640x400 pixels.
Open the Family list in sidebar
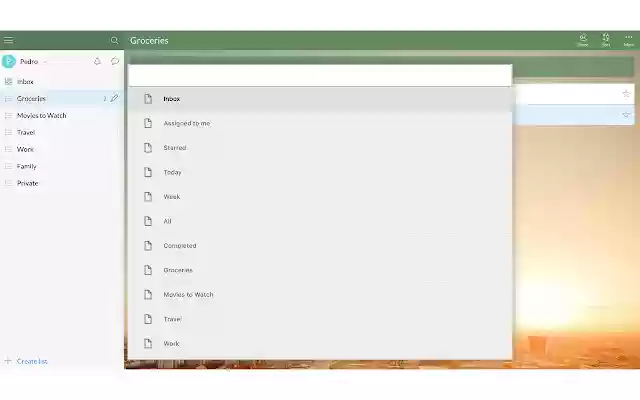[62, 166]
